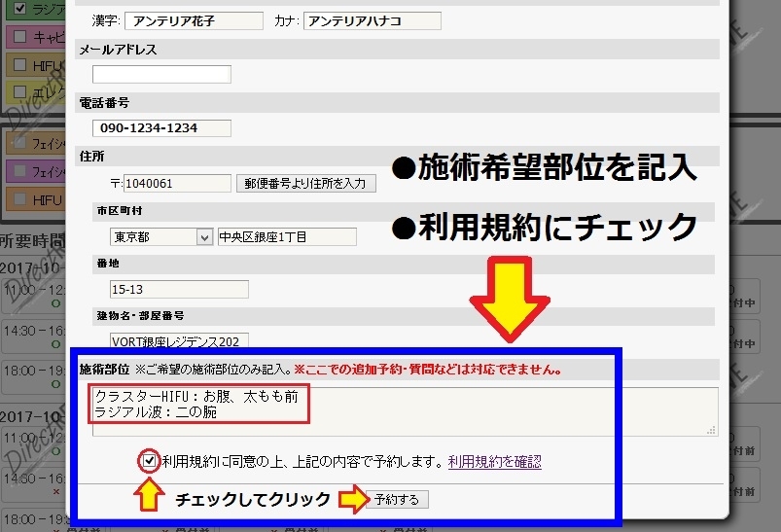Click the カナ name field アンテリアハナコ
The width and height of the screenshot is (781, 532).
click(373, 21)
